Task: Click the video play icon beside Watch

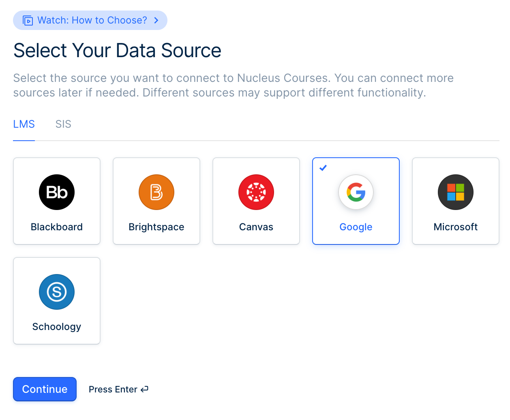Action: coord(28,21)
